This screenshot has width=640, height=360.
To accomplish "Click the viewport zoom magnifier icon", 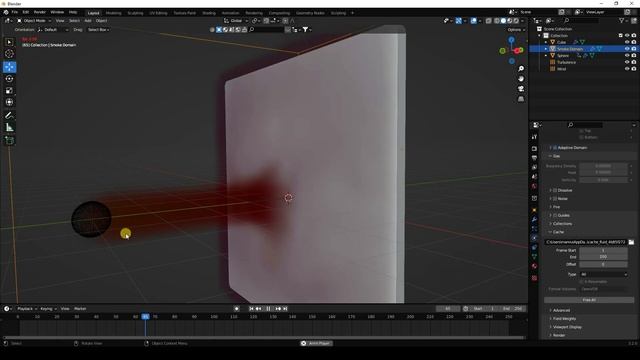I will point(521,69).
